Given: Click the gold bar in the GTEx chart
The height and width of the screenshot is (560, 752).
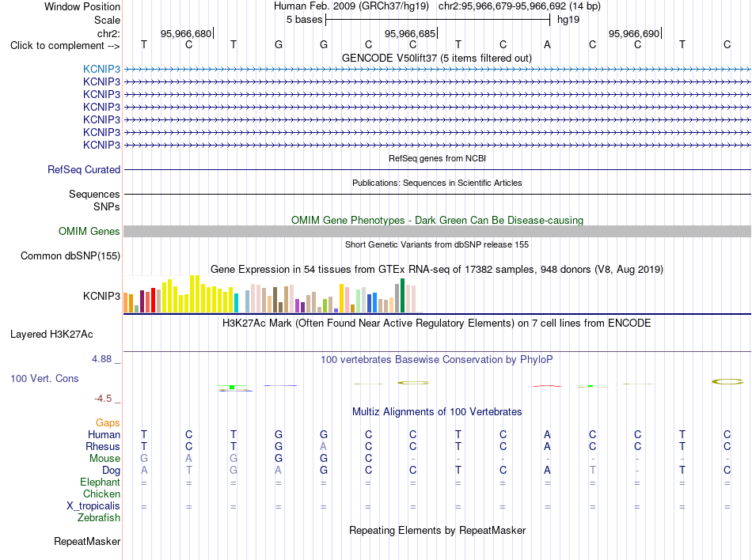Looking at the screenshot, I should [x=341, y=298].
